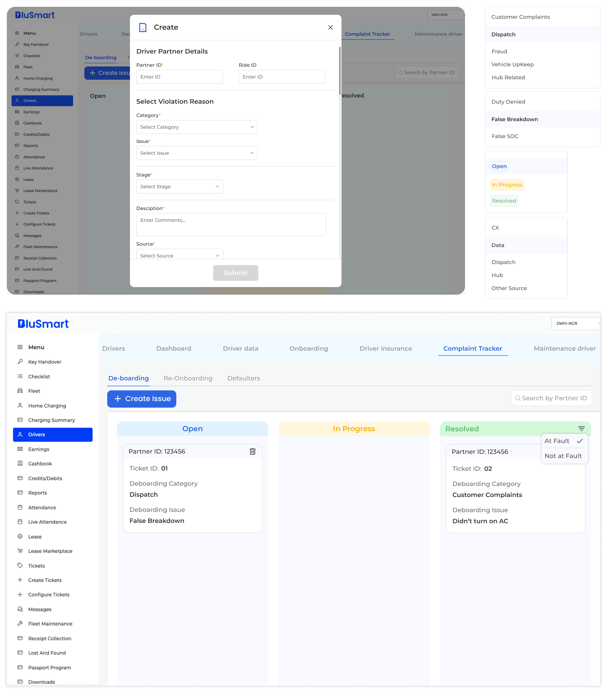Image resolution: width=611 pixels, height=700 pixels.
Task: Click the highlighted Drivers item in bottom sidebar
Action: [x=53, y=434]
